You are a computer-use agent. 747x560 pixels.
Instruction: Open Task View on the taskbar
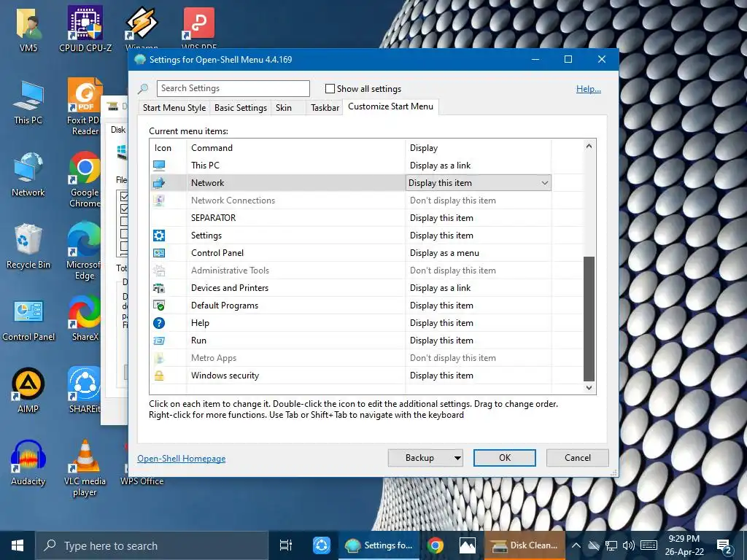click(285, 545)
